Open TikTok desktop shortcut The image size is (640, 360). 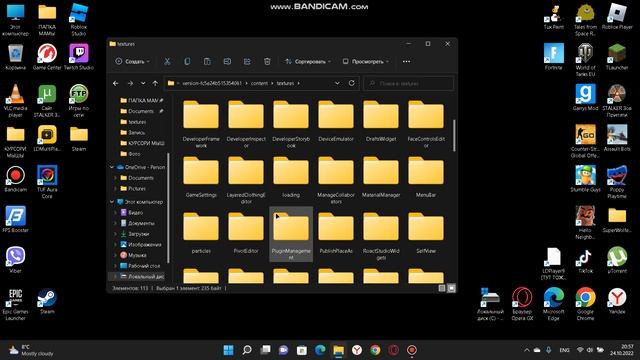[585, 260]
